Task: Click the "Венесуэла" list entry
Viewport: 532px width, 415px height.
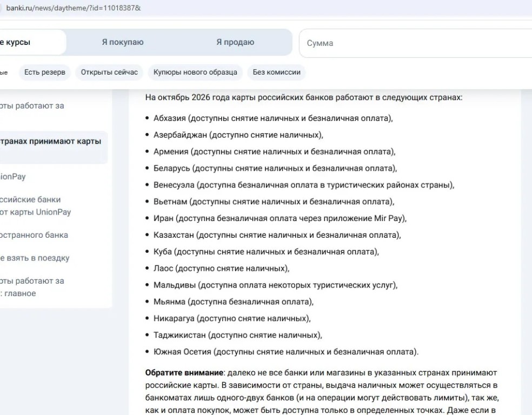Action: 304,185
